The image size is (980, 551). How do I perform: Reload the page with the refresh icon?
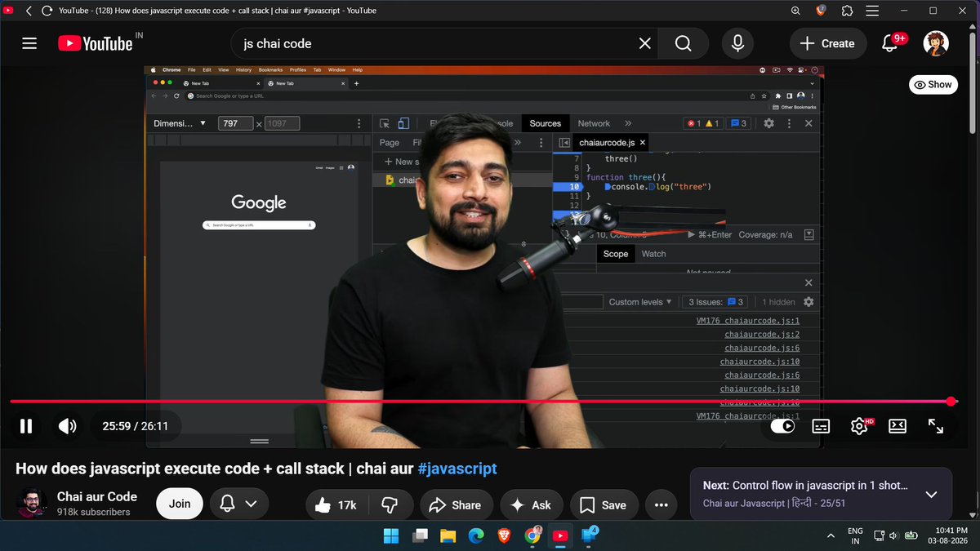(x=46, y=11)
